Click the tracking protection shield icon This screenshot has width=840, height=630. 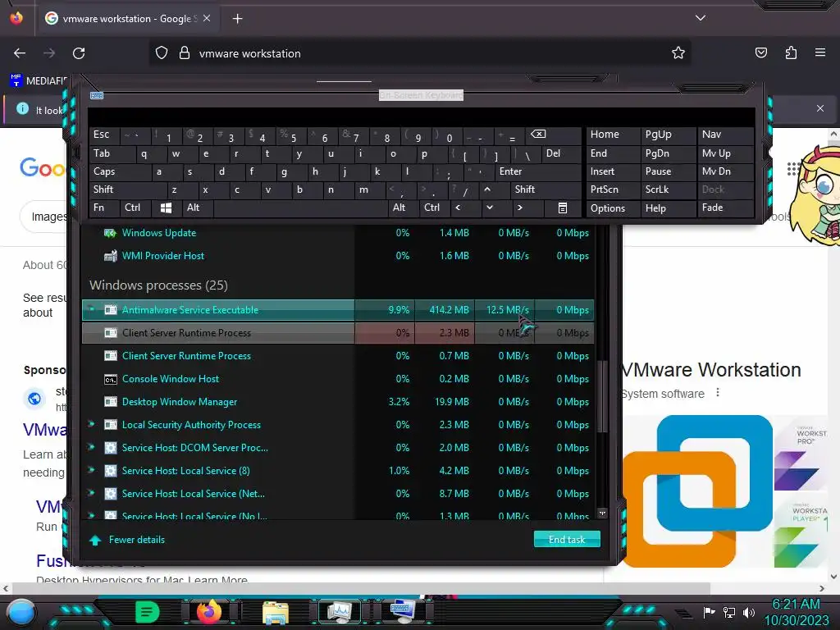162,53
